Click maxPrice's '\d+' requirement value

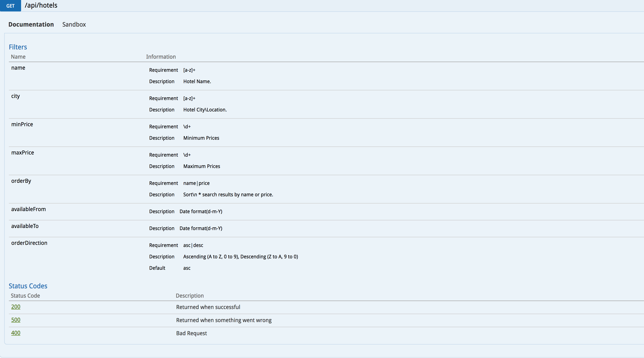[187, 155]
